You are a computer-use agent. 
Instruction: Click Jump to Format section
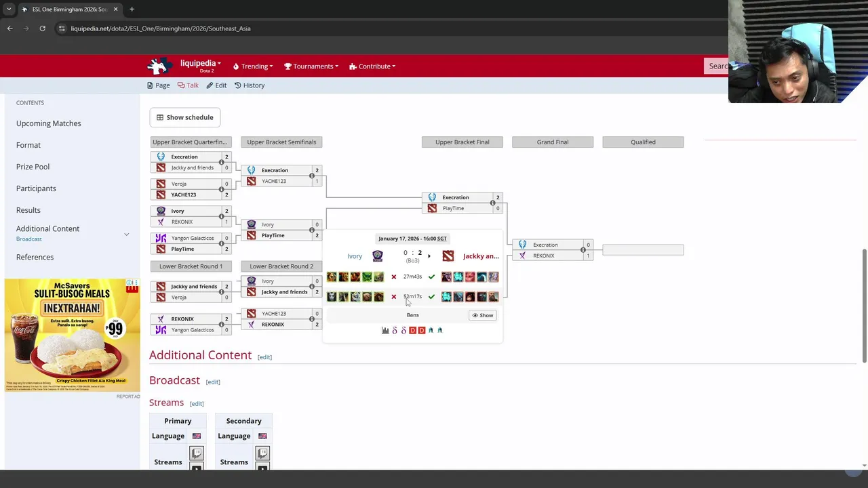tap(28, 145)
